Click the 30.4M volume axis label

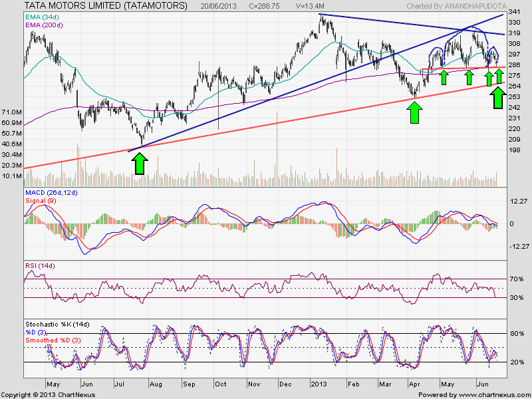pos(12,154)
